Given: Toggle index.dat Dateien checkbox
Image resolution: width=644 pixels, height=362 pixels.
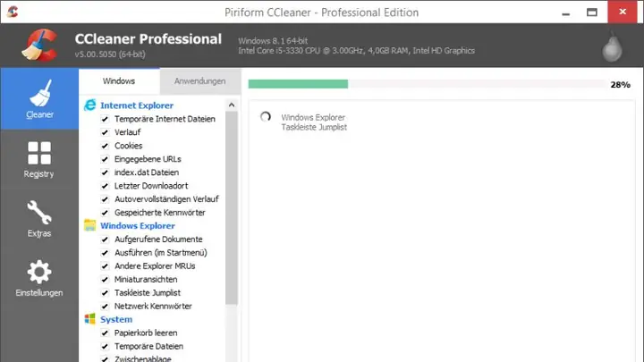Looking at the screenshot, I should (105, 173).
